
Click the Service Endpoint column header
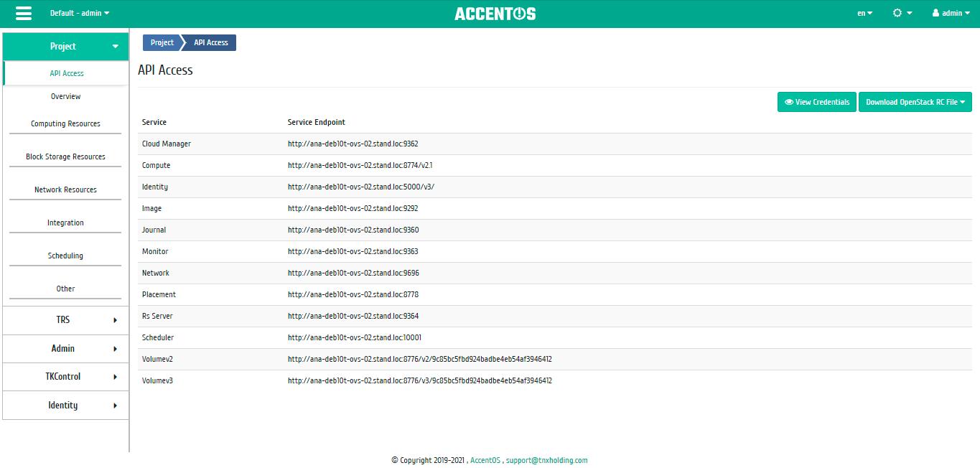coord(317,122)
